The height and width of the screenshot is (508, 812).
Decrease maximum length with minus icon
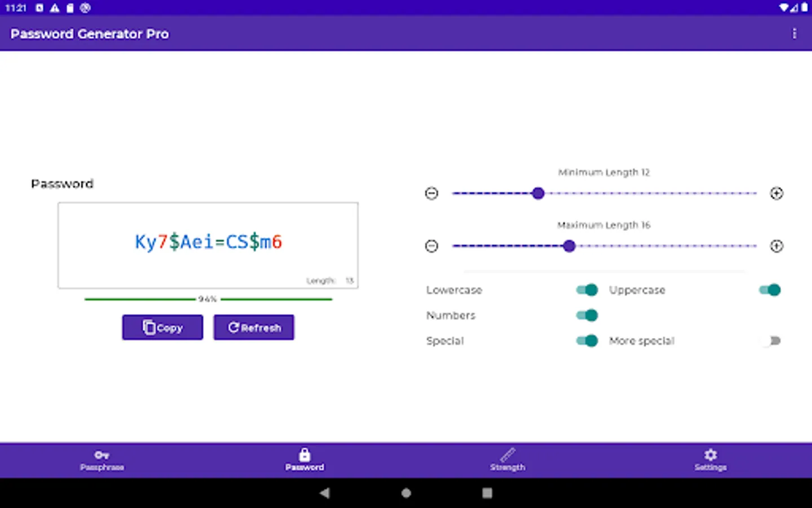(x=431, y=246)
